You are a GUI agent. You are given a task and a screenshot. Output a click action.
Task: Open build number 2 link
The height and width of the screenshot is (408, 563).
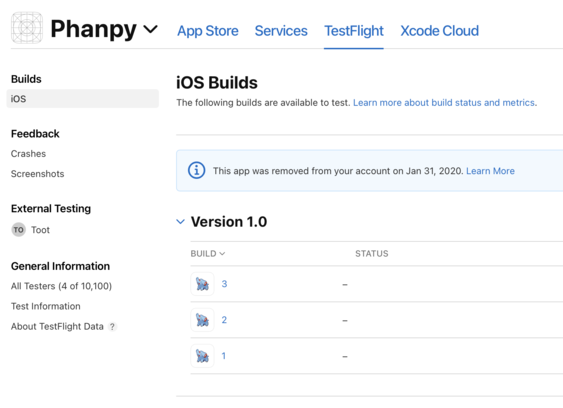[224, 320]
